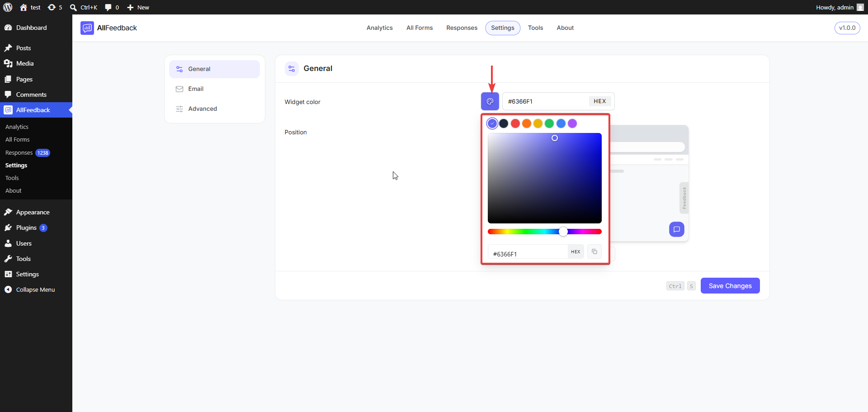Open the test site home link
Viewport: 868px width, 412px height.
30,7
